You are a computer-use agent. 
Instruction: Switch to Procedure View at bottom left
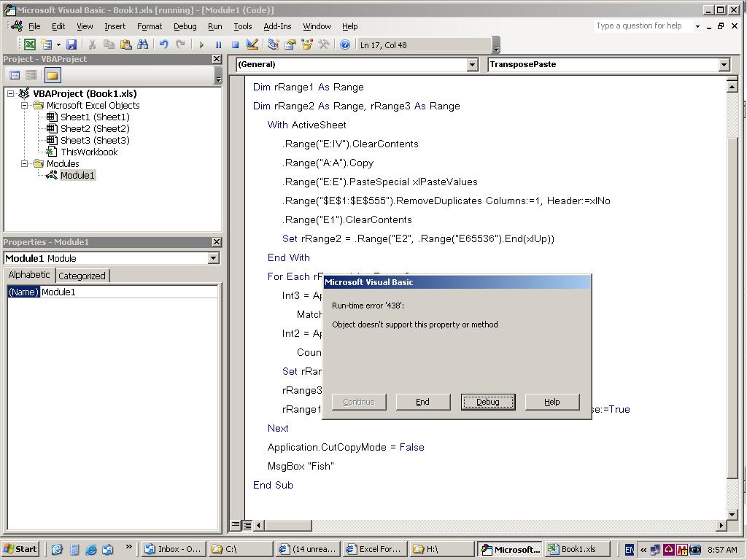(236, 525)
